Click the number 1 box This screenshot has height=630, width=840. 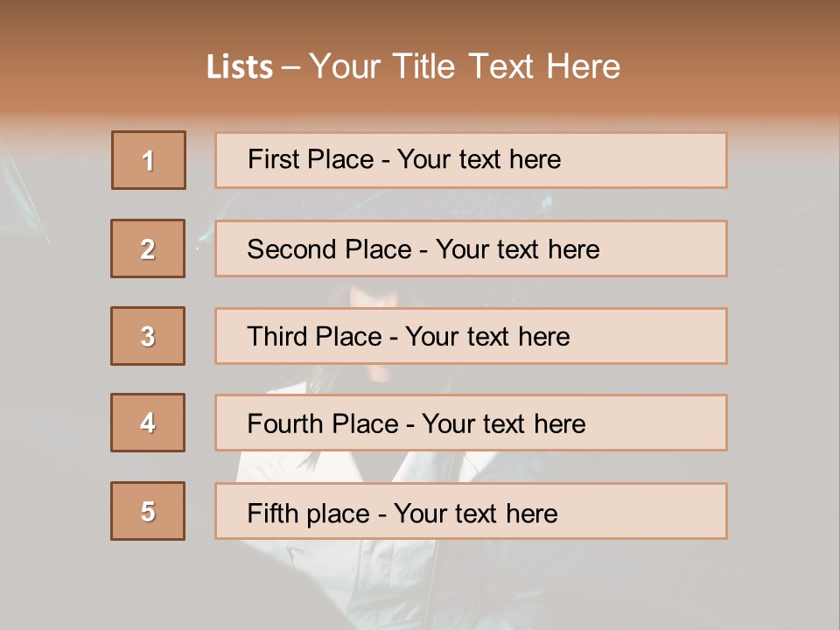149,160
